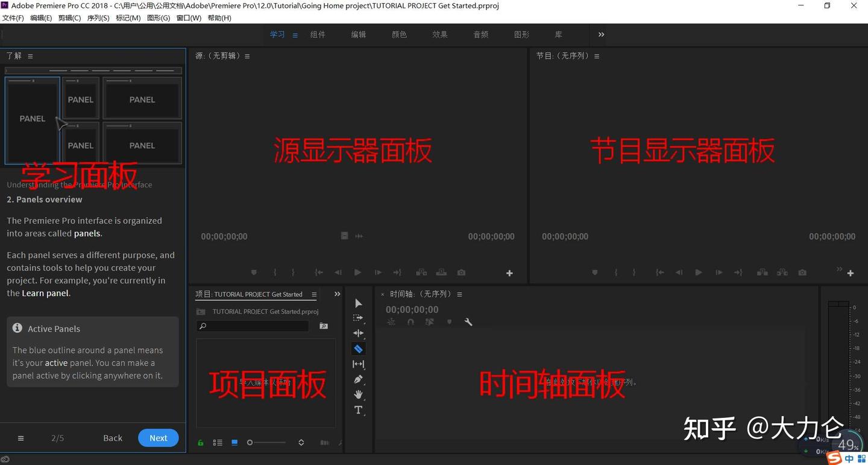
Task: Open Timeline panel menu
Action: click(459, 294)
